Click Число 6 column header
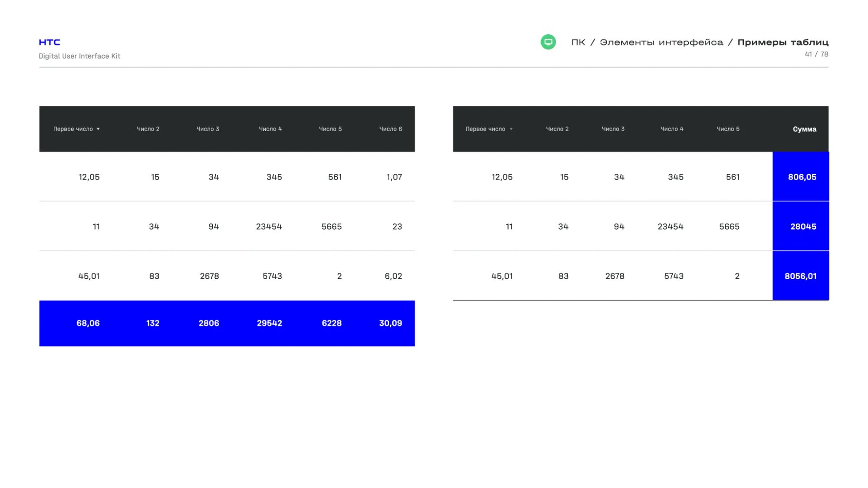Screen dimensions: 868x488 tap(391, 129)
